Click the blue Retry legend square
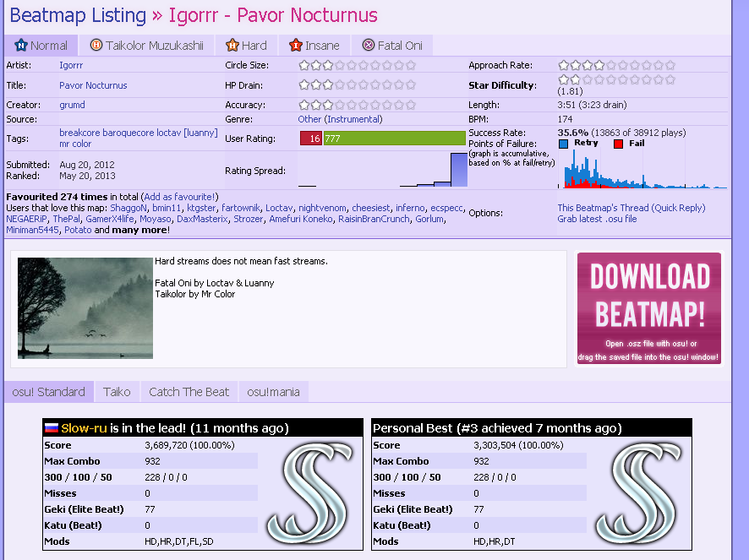 (563, 144)
